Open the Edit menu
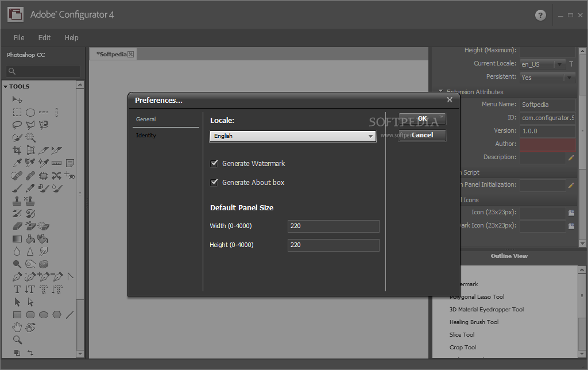Image resolution: width=588 pixels, height=370 pixels. click(x=44, y=37)
